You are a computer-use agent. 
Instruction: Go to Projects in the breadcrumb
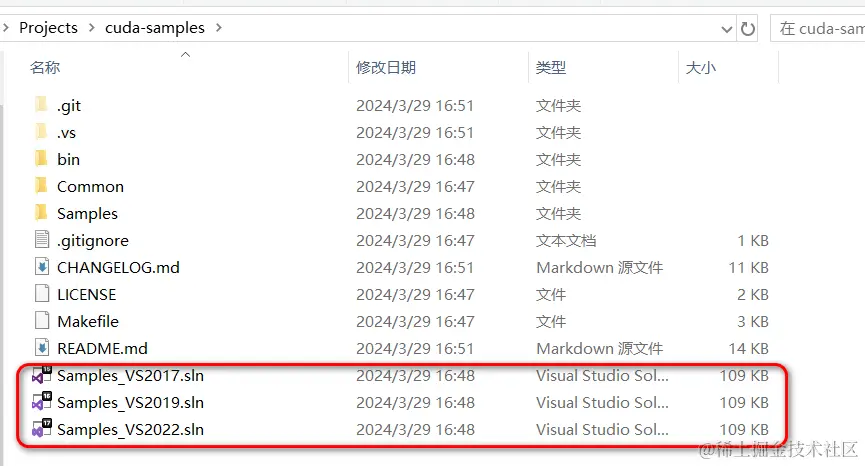(x=49, y=28)
